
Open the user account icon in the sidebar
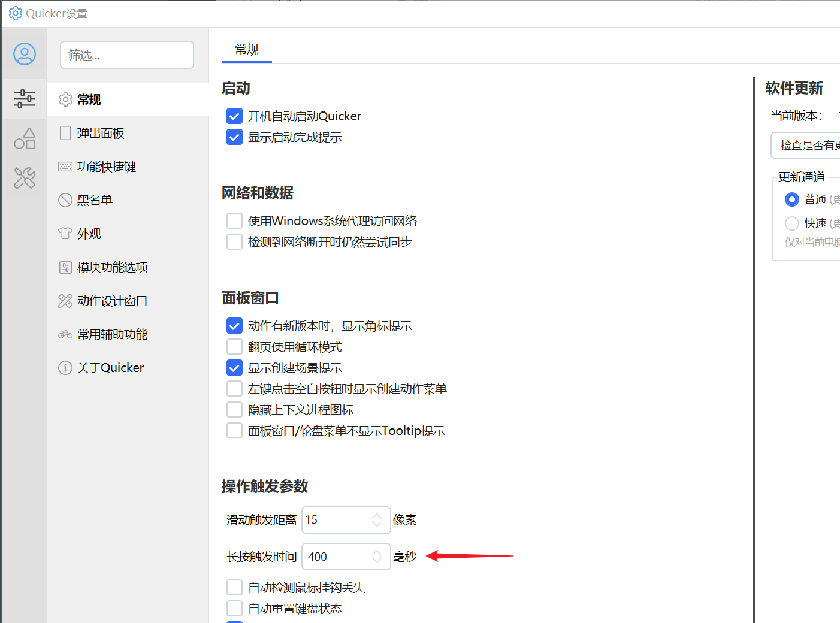(x=25, y=54)
